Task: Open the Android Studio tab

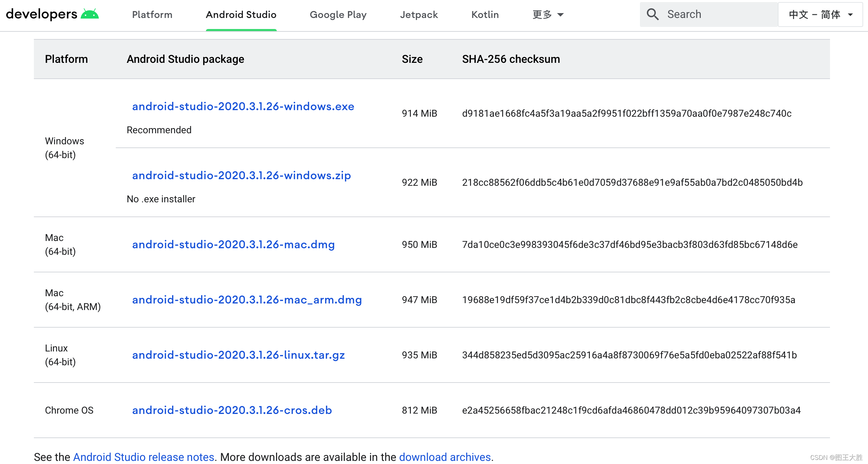Action: (241, 14)
